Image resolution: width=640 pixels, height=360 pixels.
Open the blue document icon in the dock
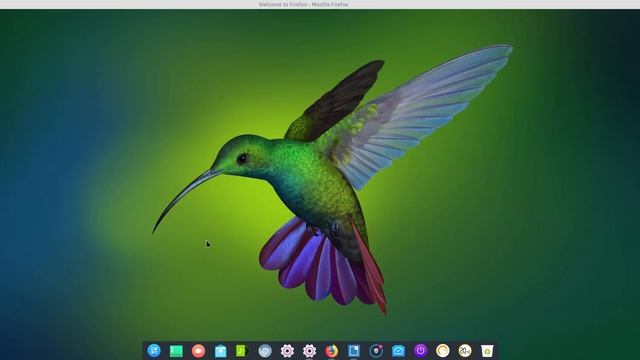354,351
